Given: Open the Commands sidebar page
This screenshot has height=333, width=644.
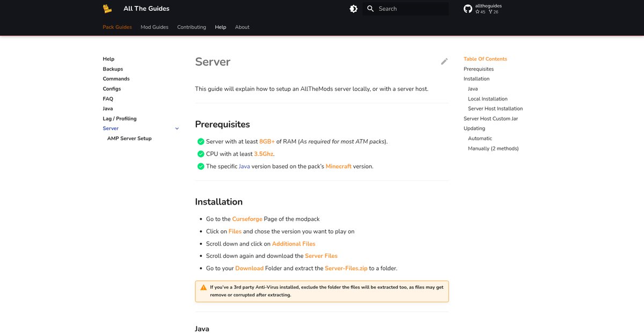Looking at the screenshot, I should [x=116, y=79].
